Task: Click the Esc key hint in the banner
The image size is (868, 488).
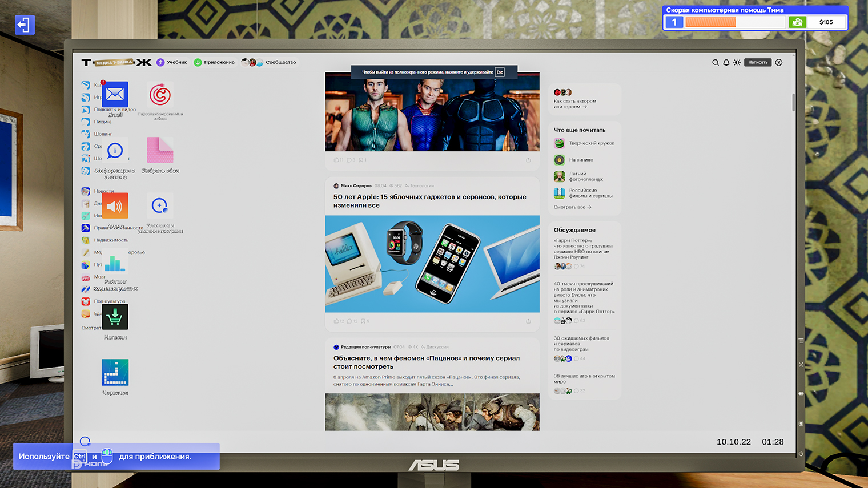Action: click(x=500, y=72)
